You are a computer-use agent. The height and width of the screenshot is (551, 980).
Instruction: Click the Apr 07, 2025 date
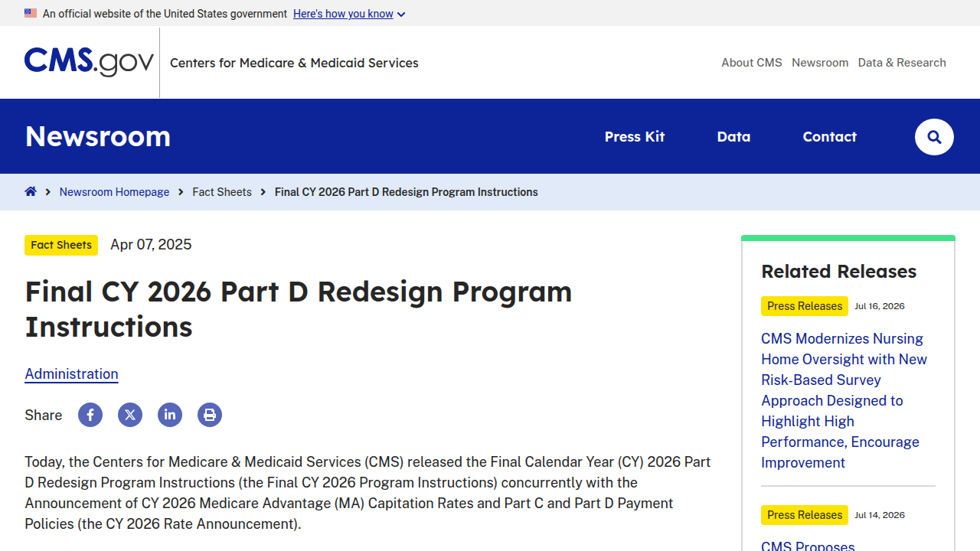point(151,245)
